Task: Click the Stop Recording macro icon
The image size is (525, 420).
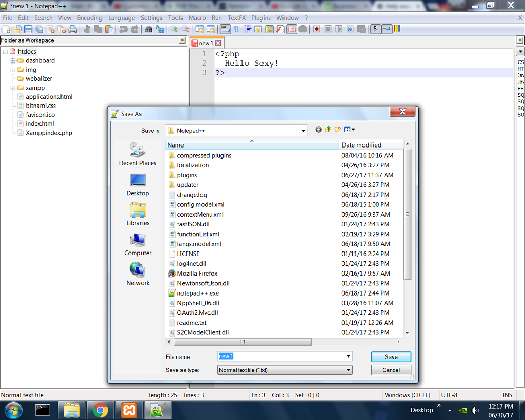Action: 328,29
